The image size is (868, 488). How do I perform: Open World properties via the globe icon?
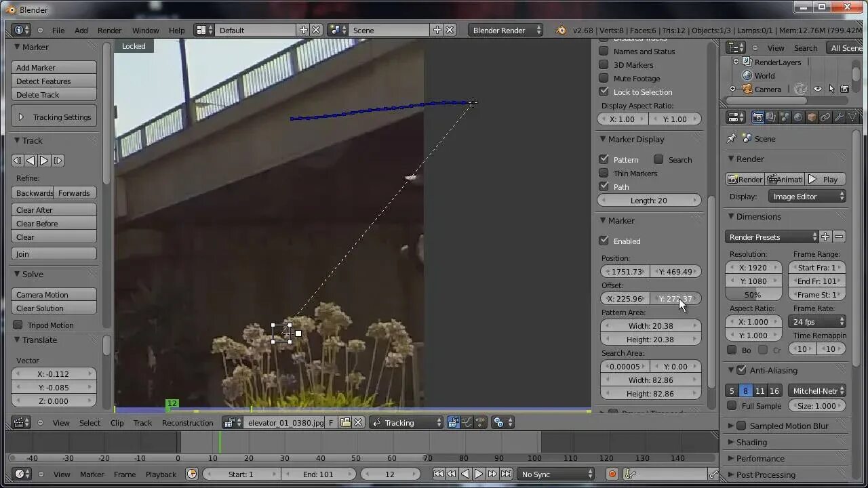798,117
